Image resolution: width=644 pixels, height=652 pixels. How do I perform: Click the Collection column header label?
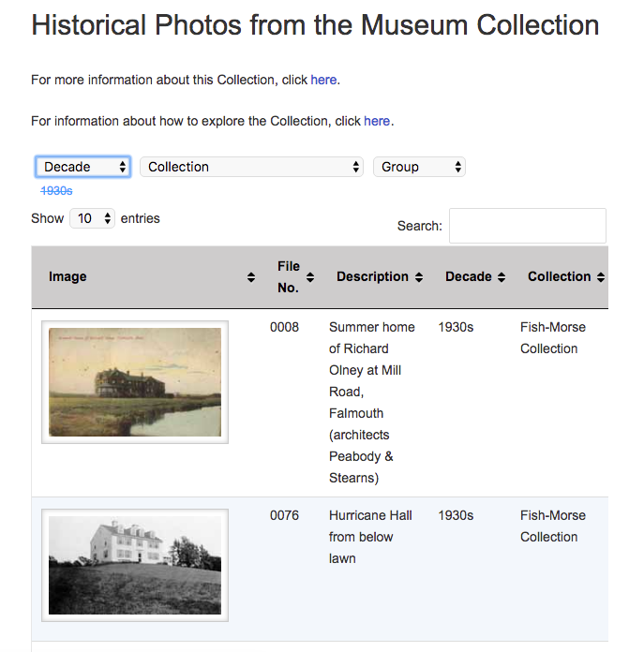559,276
